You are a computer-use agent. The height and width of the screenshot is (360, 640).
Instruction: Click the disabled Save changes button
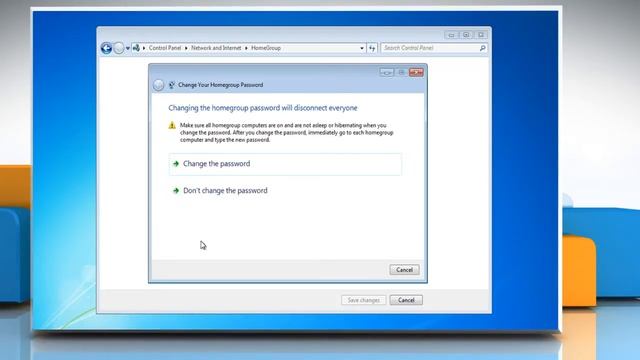point(363,300)
